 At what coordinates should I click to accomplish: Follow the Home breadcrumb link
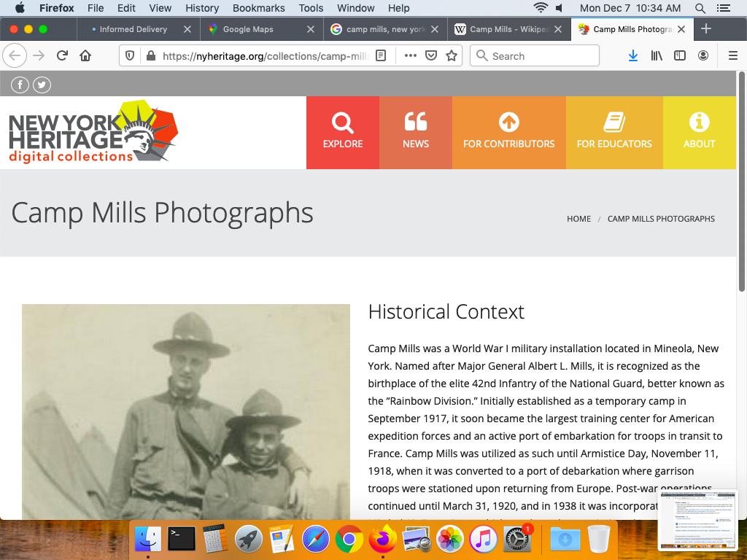pyautogui.click(x=578, y=219)
